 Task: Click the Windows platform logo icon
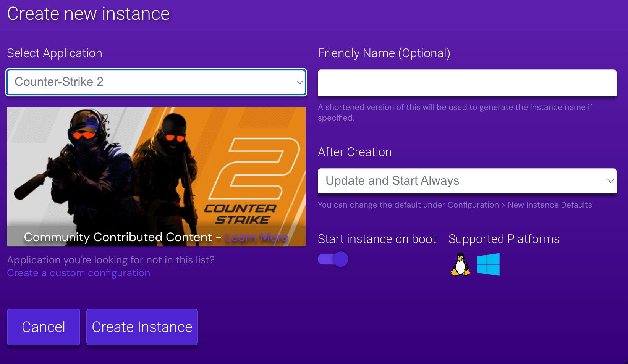488,264
